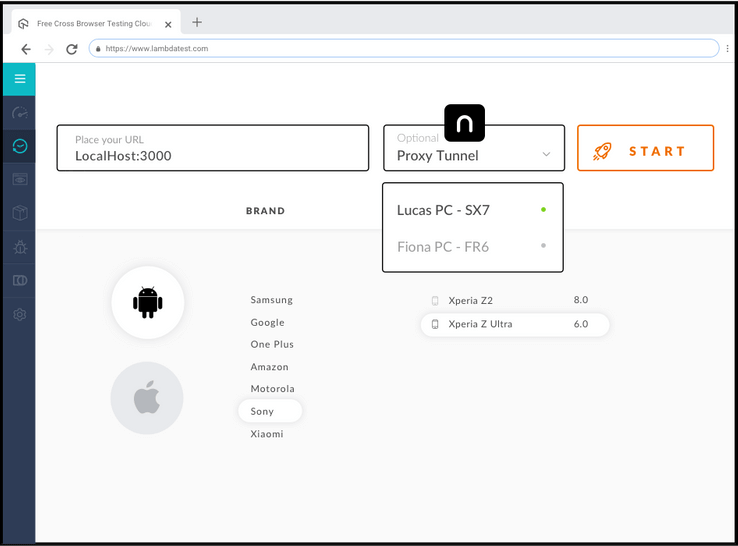Select the real-time testing clock icon
Screen dimensions: 738x546
tap(19, 146)
